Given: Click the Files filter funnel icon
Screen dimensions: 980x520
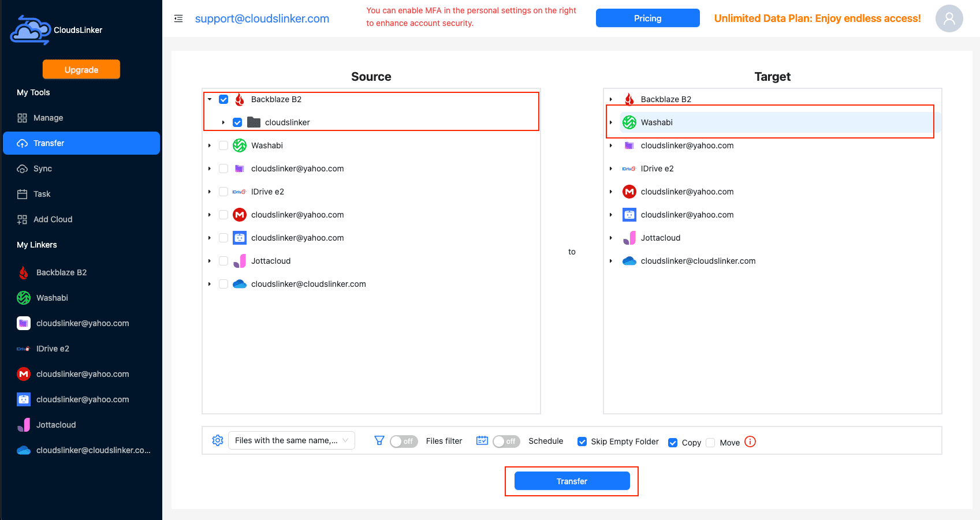Looking at the screenshot, I should pos(379,440).
